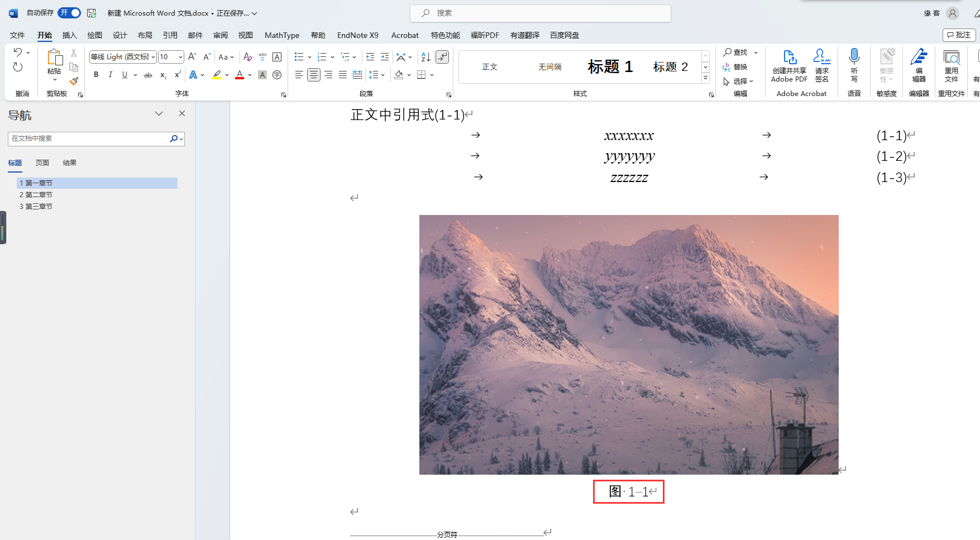Toggle center alignment

[x=314, y=75]
